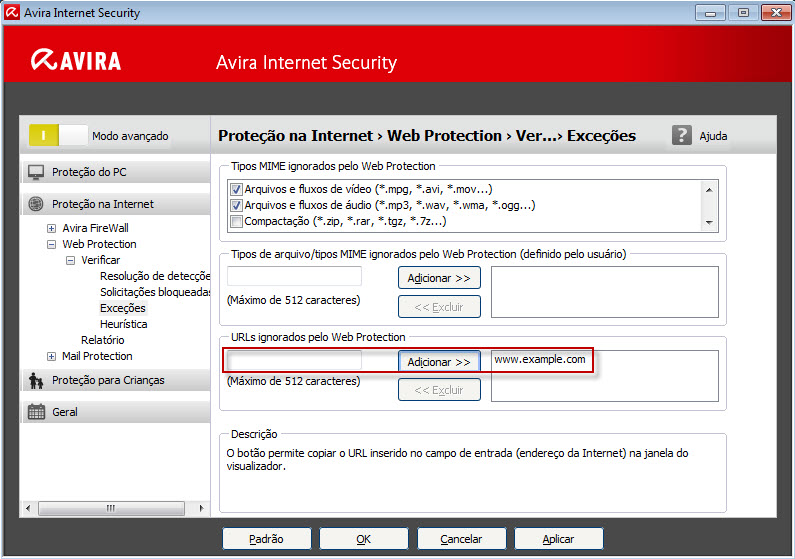Image resolution: width=795 pixels, height=559 pixels.
Task: Open the Proteção do PC section
Action: [116, 172]
